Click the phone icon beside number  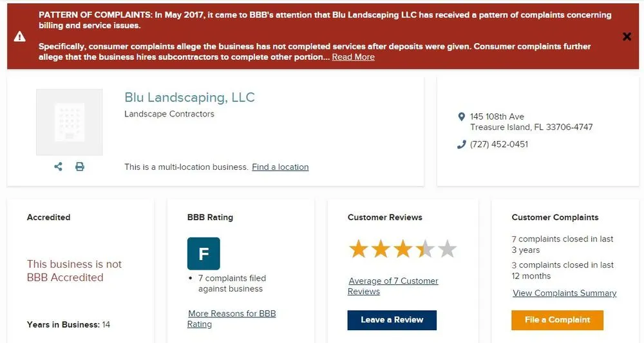(x=461, y=145)
